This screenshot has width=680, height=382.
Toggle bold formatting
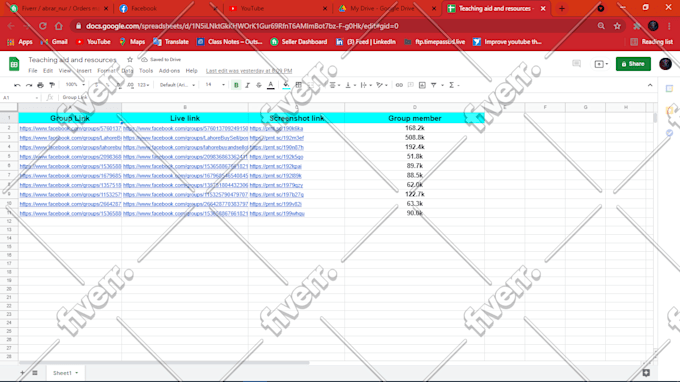pos(236,85)
